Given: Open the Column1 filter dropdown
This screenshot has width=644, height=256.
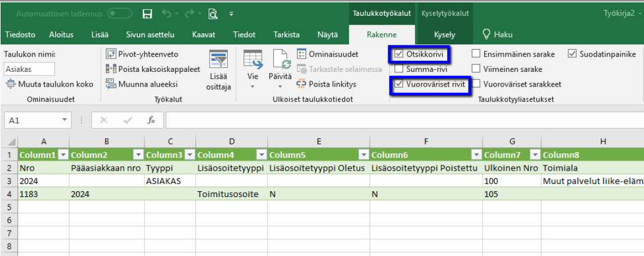Looking at the screenshot, I should tap(62, 155).
